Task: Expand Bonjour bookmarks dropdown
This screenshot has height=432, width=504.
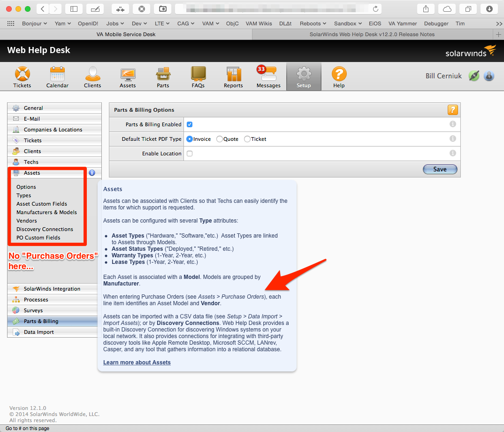Action: click(34, 23)
